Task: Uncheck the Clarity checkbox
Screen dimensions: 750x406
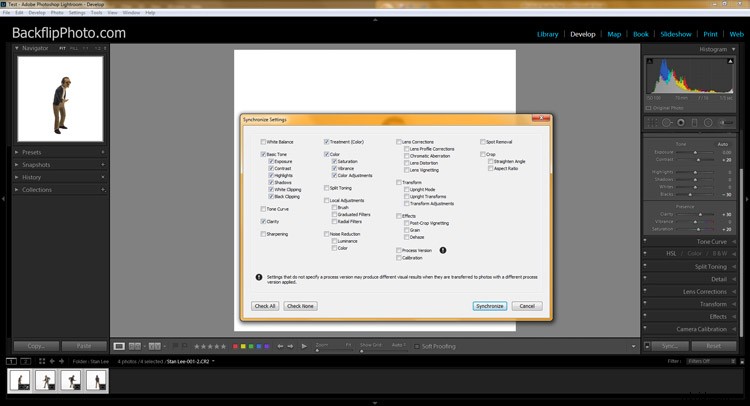Action: pyautogui.click(x=263, y=221)
